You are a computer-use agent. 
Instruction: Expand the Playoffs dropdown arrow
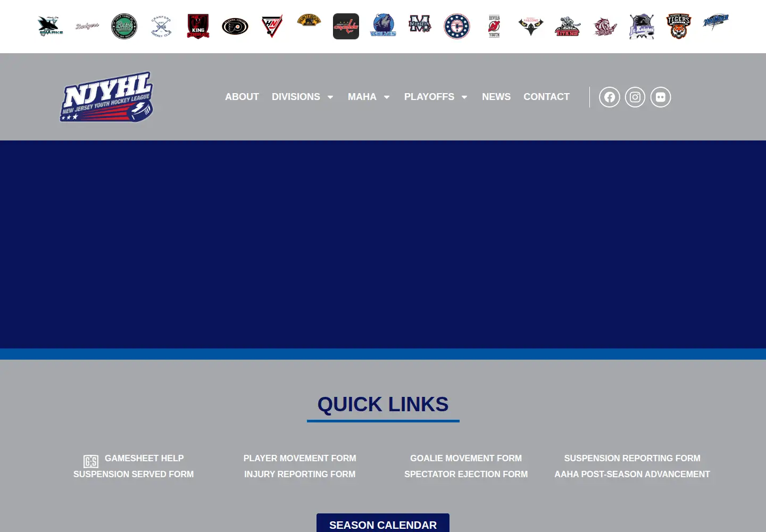coord(464,97)
